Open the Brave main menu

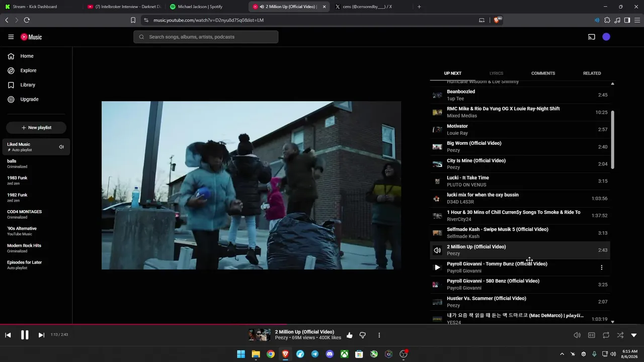(636, 20)
